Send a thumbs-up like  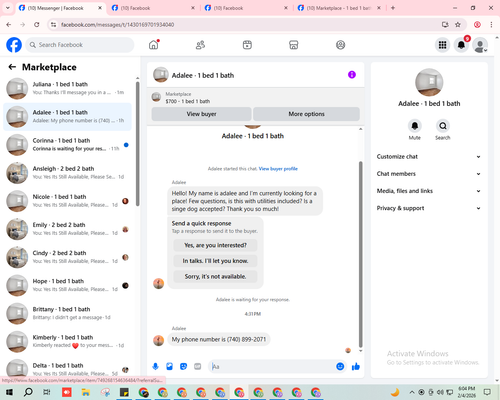[x=356, y=367]
